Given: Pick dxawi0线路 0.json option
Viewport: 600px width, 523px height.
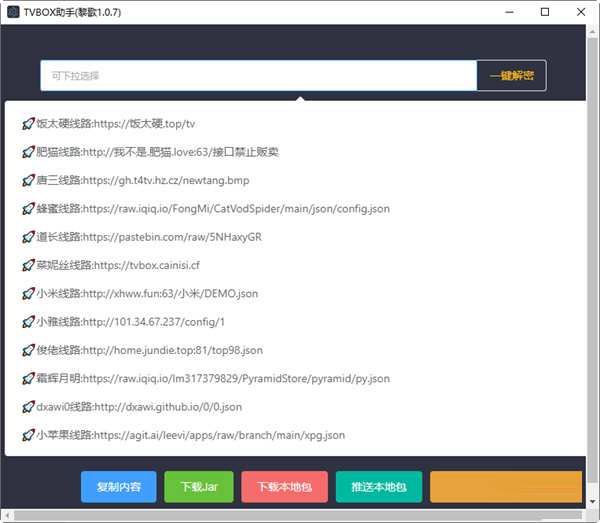Looking at the screenshot, I should click(295, 407).
